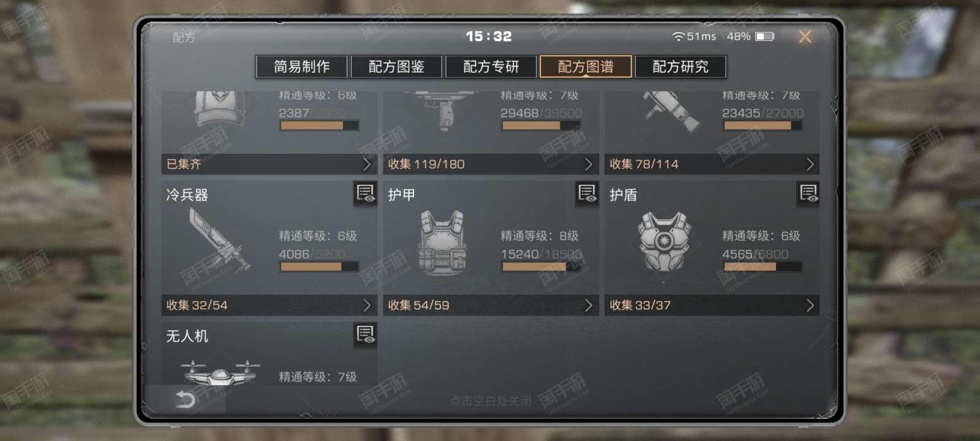980x441 pixels.
Task: Expand the 已集齐 collection row
Action: point(269,164)
